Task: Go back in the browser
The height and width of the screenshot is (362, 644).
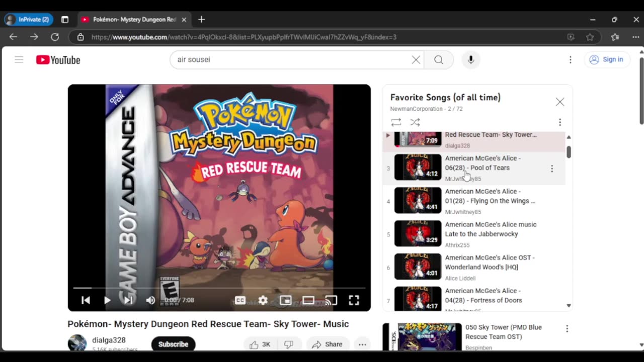Action: (x=13, y=37)
